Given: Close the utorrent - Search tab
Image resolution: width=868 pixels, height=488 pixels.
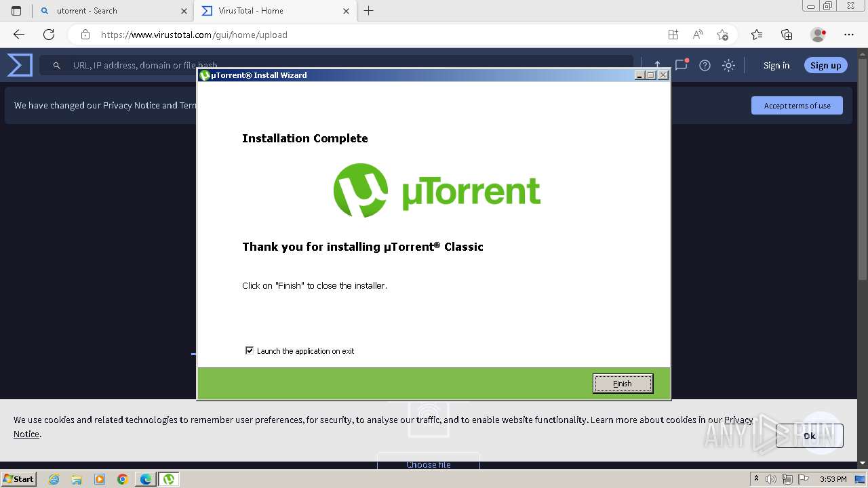Looking at the screenshot, I should (184, 11).
